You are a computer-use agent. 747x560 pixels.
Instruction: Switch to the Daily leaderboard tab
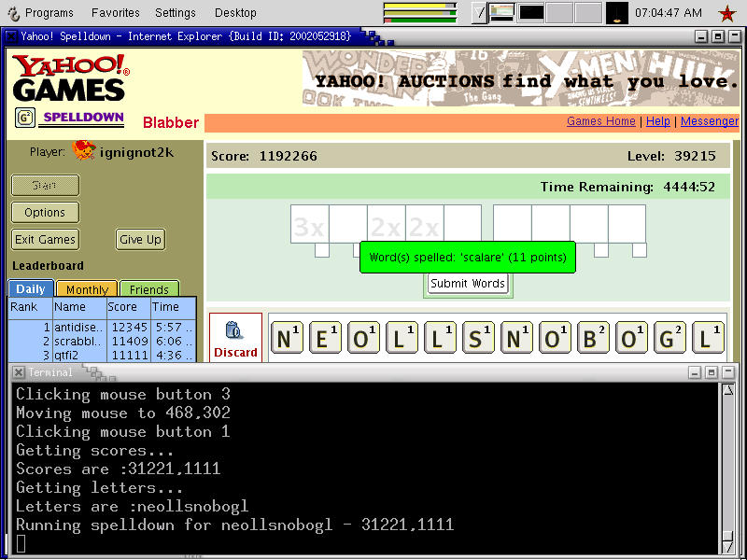31,289
